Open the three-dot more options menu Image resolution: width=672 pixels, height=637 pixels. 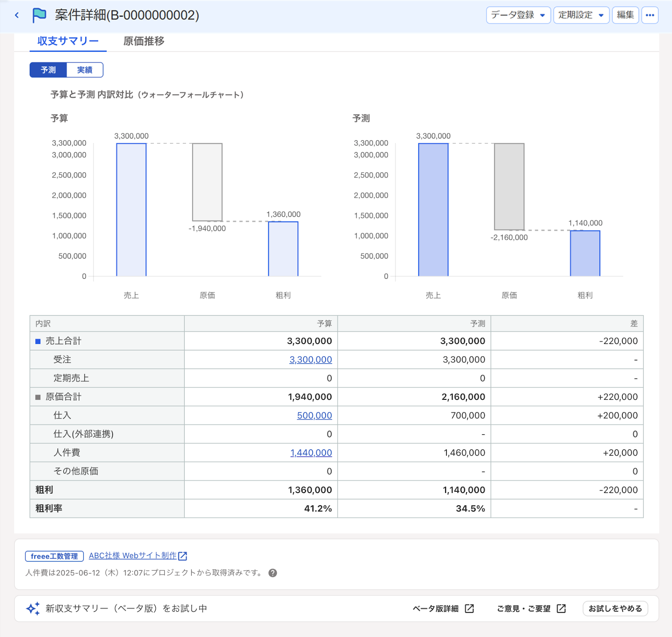click(650, 15)
